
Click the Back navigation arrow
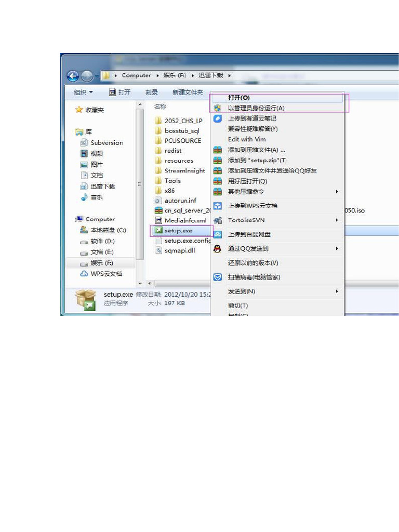tap(73, 76)
